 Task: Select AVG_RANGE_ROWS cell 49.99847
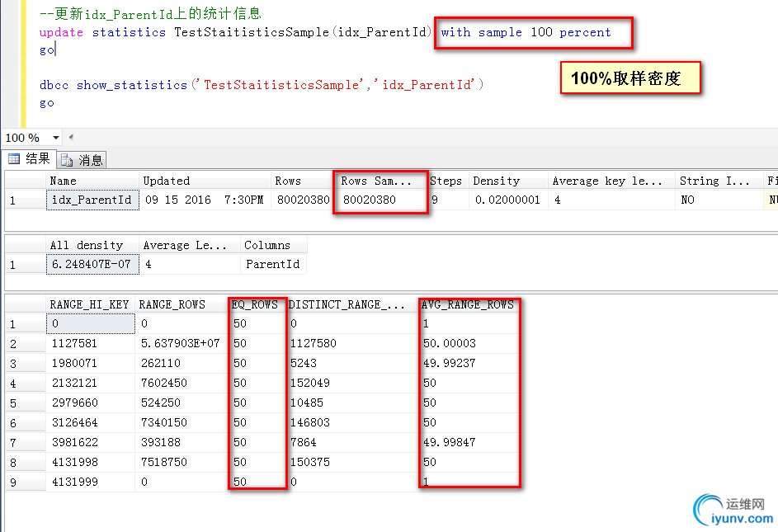coord(469,443)
